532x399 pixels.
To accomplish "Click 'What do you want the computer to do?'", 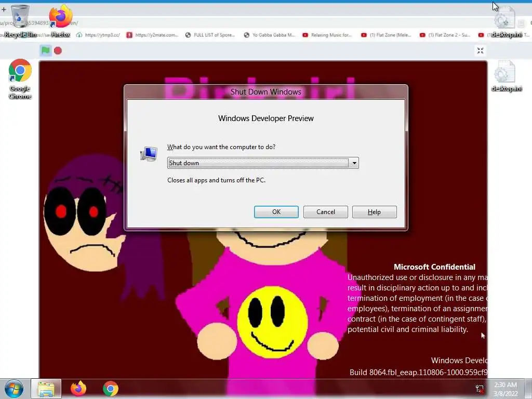I will point(221,147).
